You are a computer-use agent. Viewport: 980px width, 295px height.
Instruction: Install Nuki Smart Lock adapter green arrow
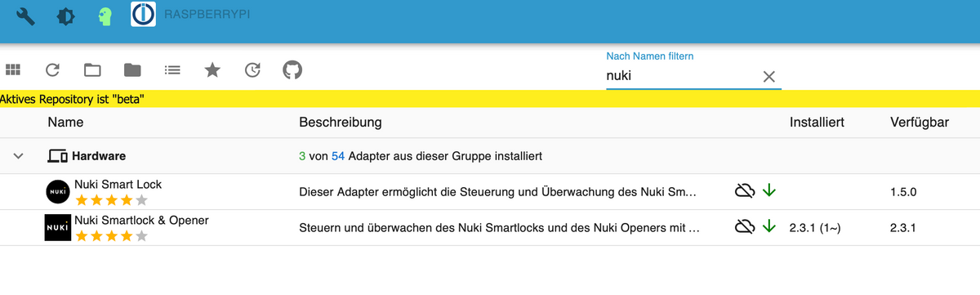pos(768,190)
